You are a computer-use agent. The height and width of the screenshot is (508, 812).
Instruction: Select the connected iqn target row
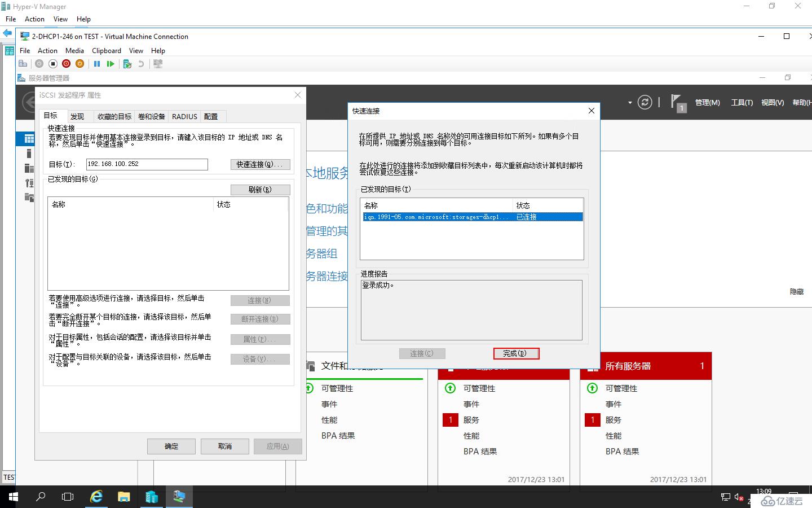(473, 217)
